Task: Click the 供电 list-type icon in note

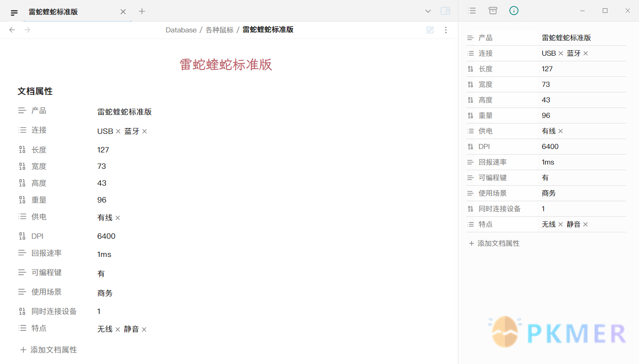Action: (22, 217)
